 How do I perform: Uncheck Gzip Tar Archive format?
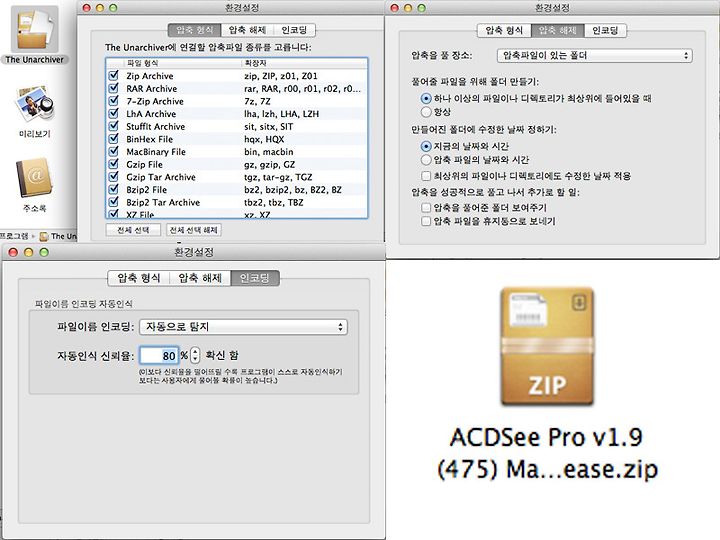coord(113,176)
